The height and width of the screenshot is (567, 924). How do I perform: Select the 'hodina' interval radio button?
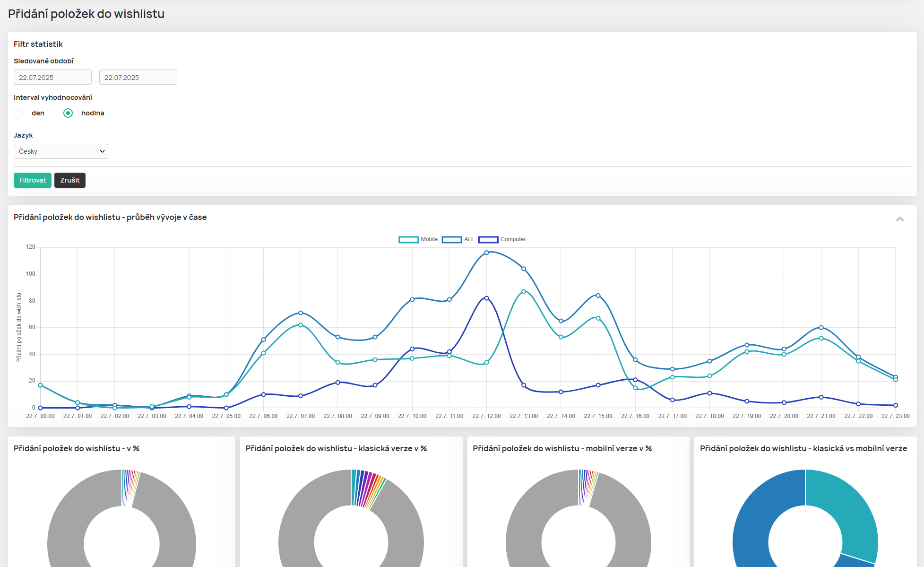[68, 113]
